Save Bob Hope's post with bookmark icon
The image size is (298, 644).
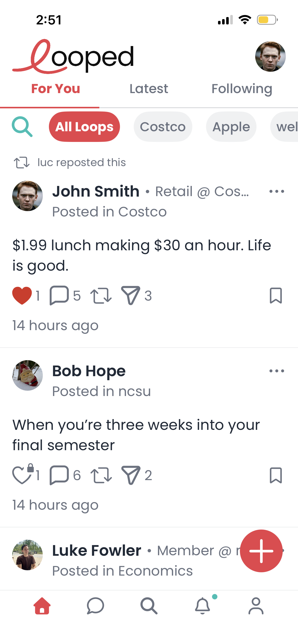[276, 475]
